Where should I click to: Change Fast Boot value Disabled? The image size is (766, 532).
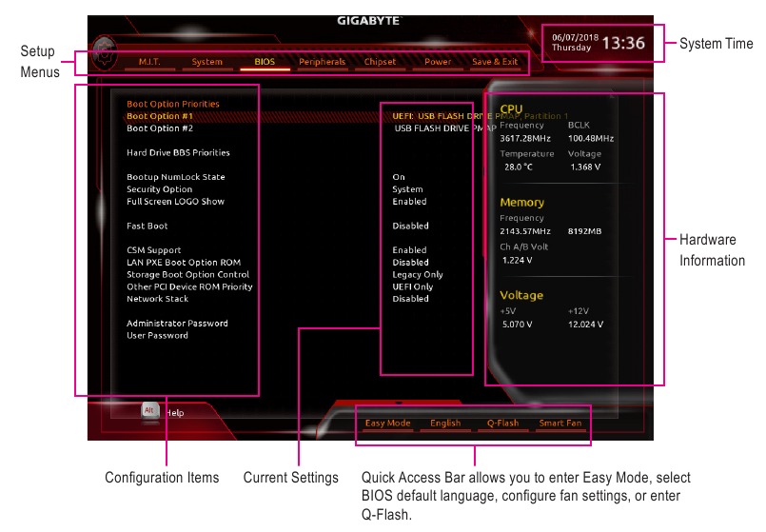tap(410, 226)
